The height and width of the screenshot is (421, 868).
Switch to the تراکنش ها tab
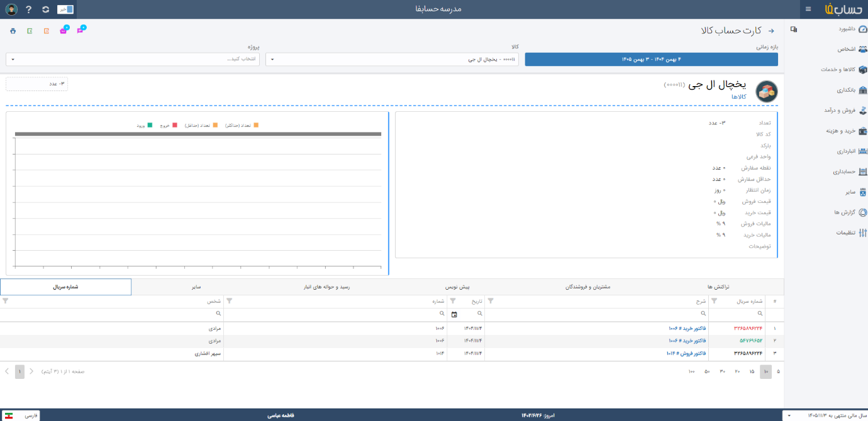[x=718, y=287]
